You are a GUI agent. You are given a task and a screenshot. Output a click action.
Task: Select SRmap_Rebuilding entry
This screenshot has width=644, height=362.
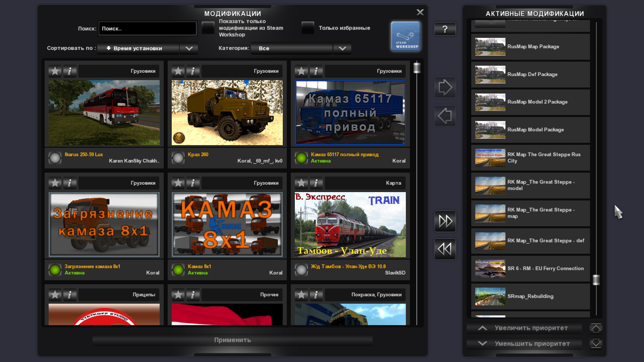[x=530, y=296]
